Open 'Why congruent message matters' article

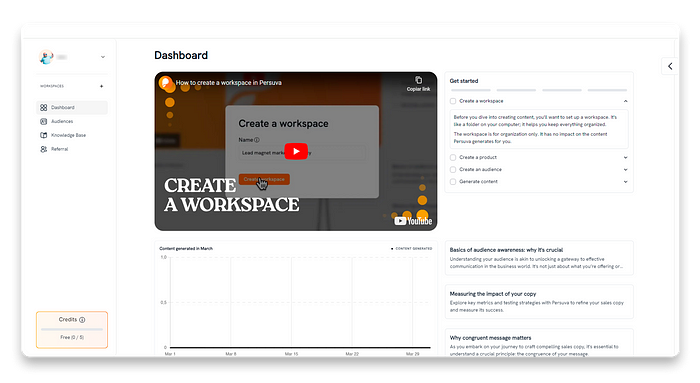(539, 343)
